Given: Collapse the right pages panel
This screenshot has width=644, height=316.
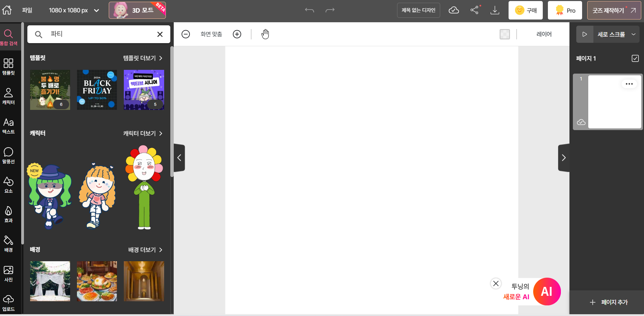Looking at the screenshot, I should [x=564, y=158].
